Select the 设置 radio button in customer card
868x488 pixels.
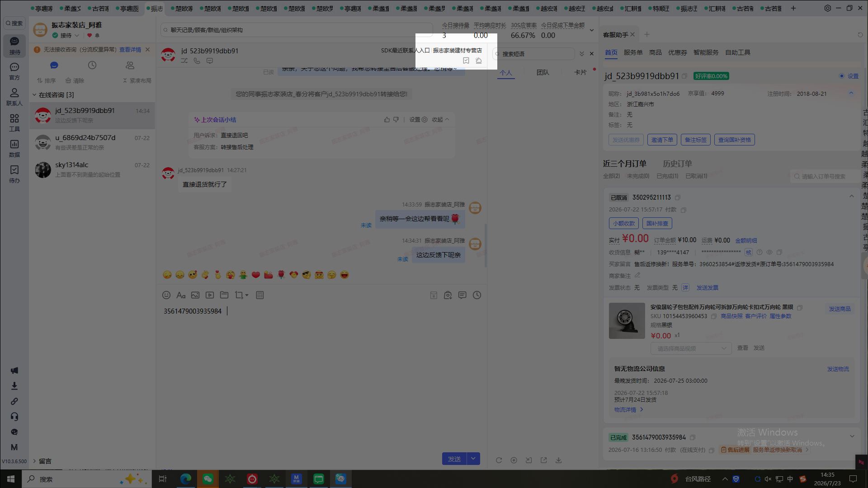point(842,76)
